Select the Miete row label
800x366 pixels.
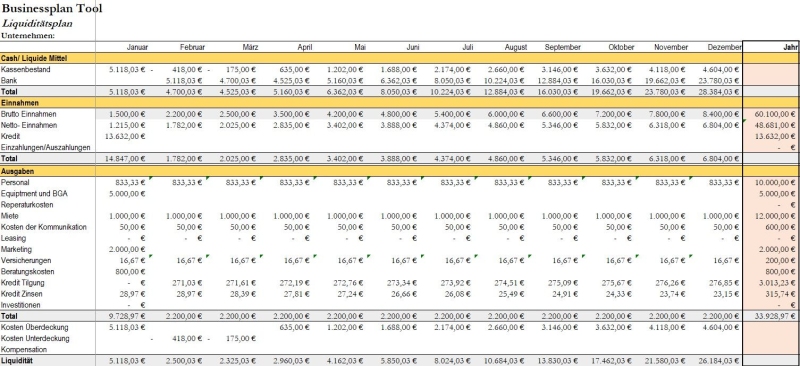9,216
